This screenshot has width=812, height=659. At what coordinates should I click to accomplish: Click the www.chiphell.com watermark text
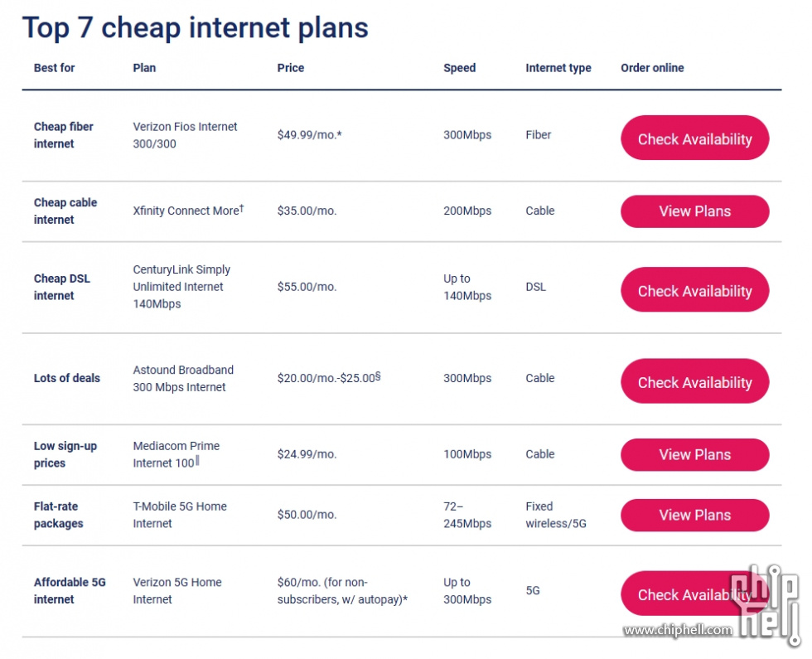click(678, 630)
